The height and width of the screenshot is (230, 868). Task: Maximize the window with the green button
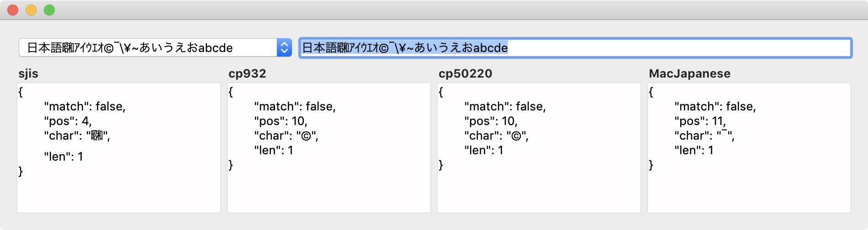pyautogui.click(x=49, y=10)
